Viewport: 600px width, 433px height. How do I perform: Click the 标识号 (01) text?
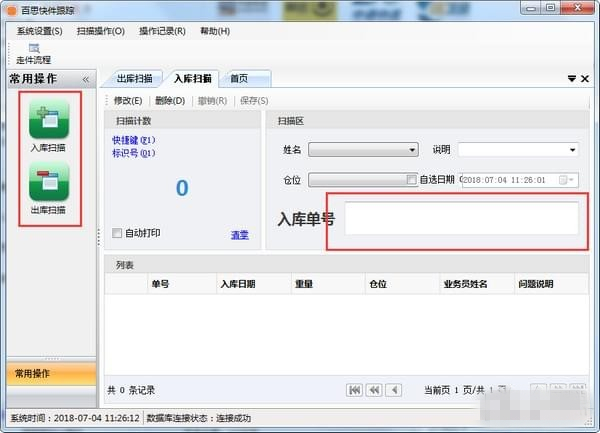tap(134, 153)
